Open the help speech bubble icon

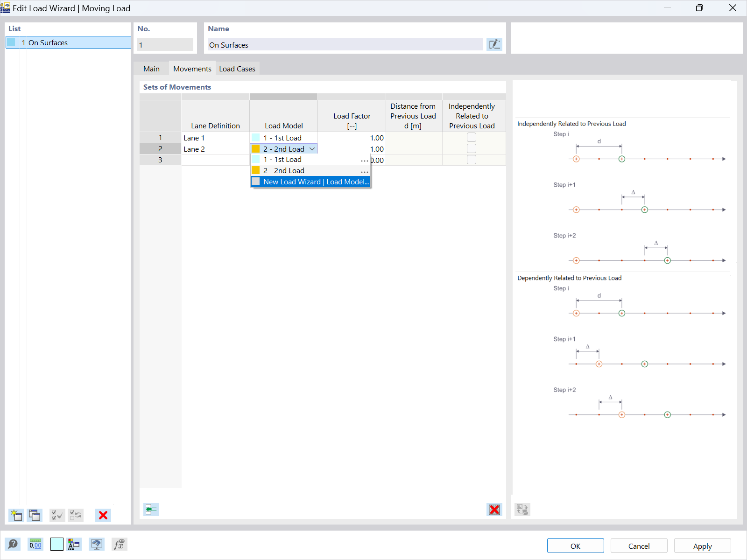[13, 544]
